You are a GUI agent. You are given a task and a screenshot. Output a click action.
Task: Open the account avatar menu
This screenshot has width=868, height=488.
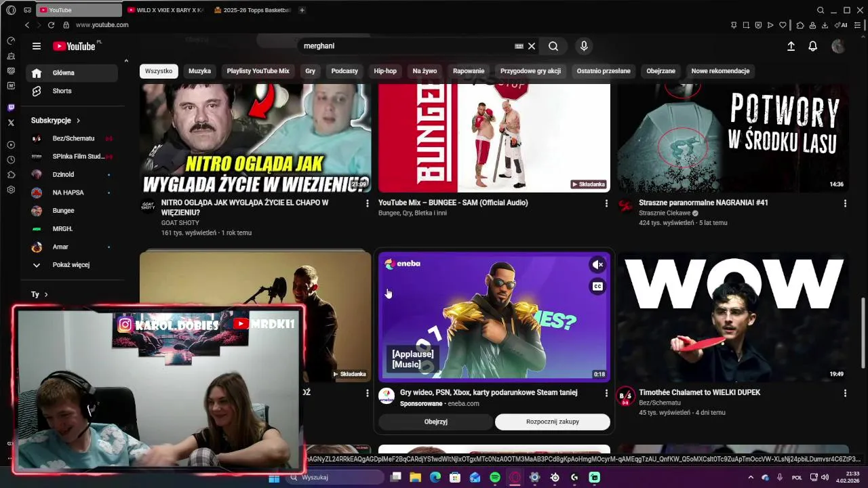838,46
